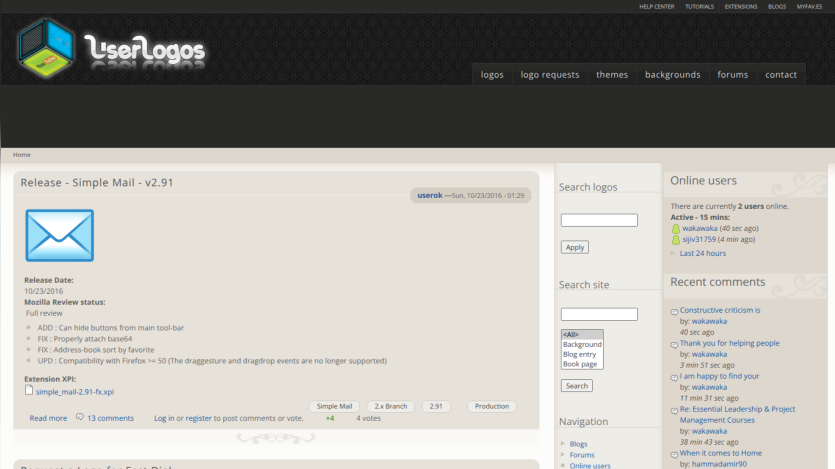Click the arrow bullet before Forums navigation item
The height and width of the screenshot is (469, 835).
563,455
